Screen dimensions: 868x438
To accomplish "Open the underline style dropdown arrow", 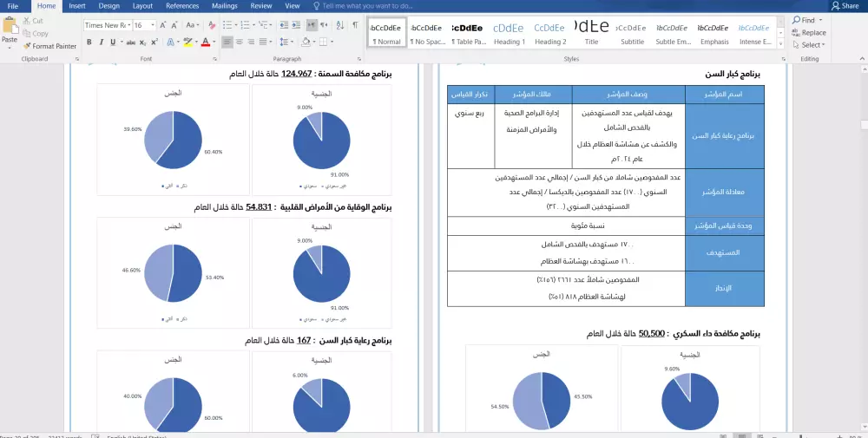I will (x=120, y=42).
